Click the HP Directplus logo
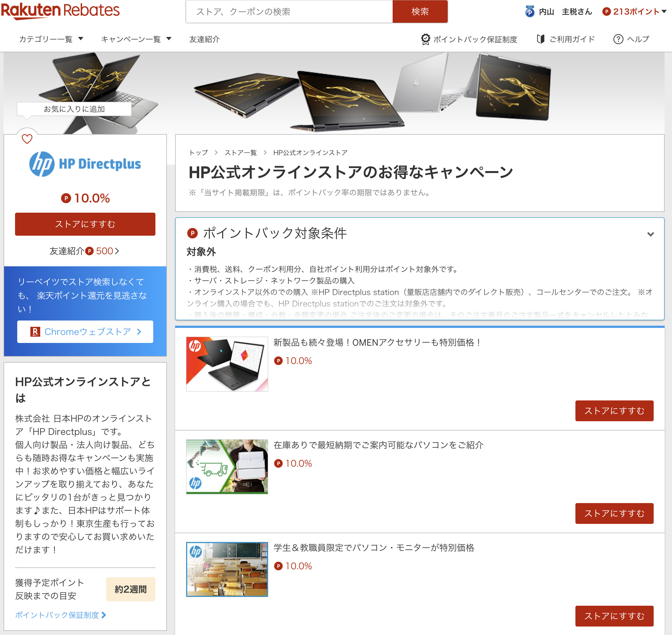Image resolution: width=672 pixels, height=635 pixels. click(85, 164)
